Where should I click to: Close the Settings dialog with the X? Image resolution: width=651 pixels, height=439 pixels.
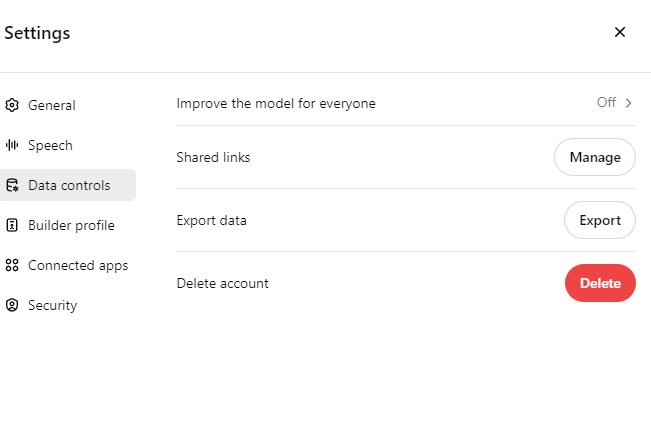[619, 32]
